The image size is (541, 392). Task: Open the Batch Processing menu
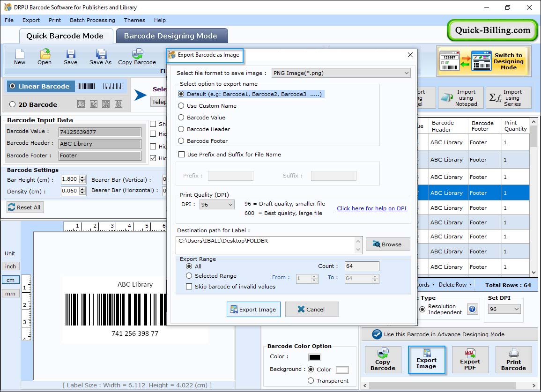pos(92,20)
